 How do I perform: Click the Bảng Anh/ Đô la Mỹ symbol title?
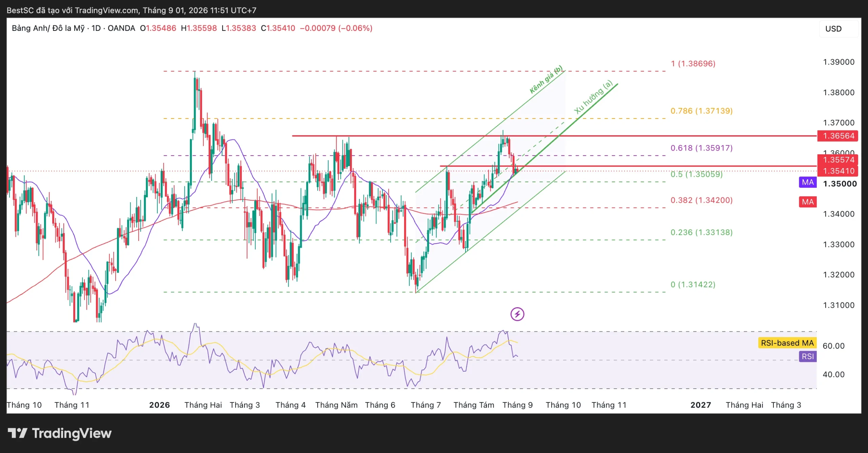pos(48,28)
